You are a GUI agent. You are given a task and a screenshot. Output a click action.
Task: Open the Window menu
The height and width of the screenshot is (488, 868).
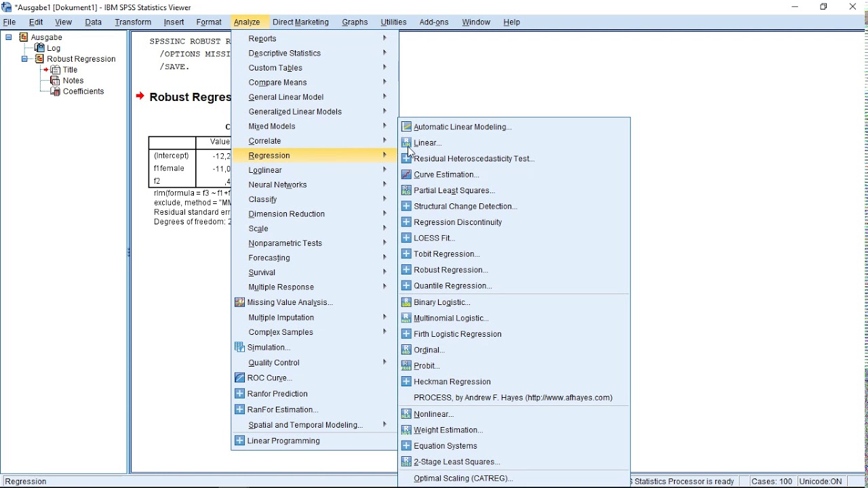(x=477, y=22)
